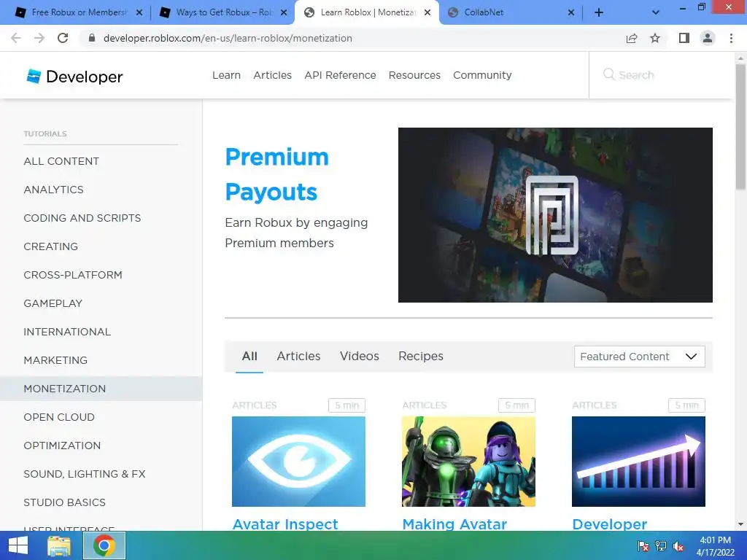This screenshot has width=747, height=560.
Task: Click Chrome icon in taskbar
Action: point(104,545)
